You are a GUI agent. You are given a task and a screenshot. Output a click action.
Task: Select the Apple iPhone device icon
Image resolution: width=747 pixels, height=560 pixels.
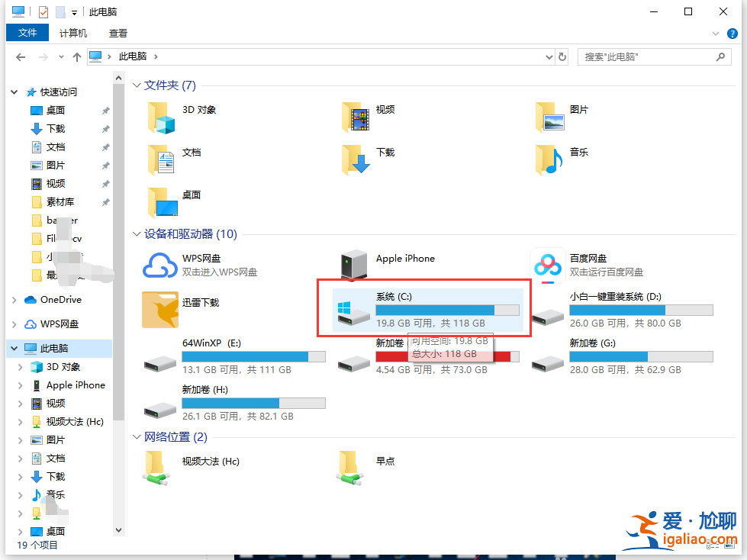(x=353, y=262)
